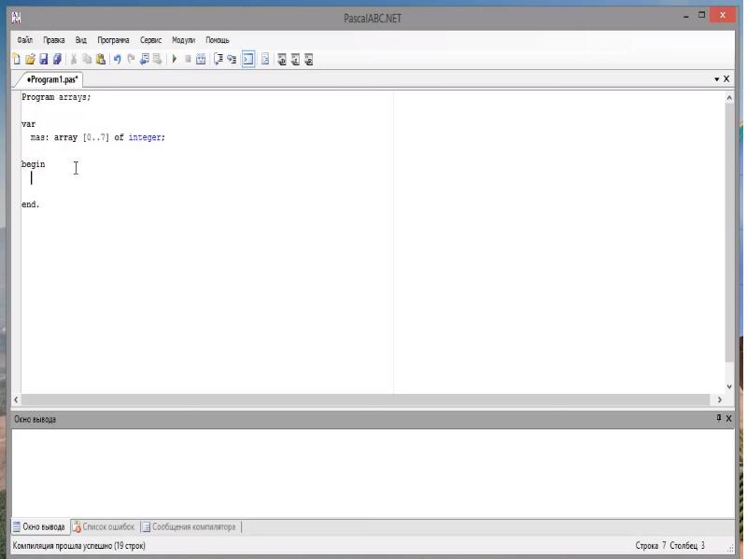Viewport: 747px width, 560px height.
Task: Click the New file icon
Action: pos(17,59)
